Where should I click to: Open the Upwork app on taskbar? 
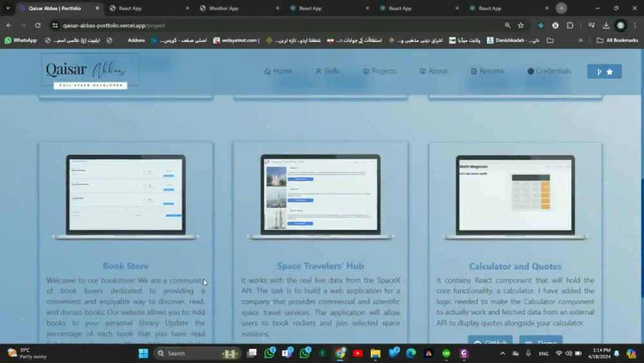[x=446, y=353]
